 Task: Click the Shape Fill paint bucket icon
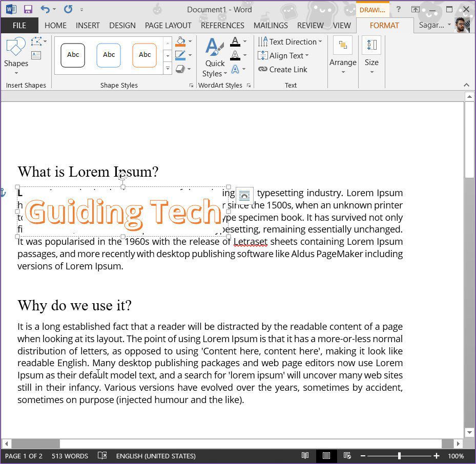tap(180, 41)
